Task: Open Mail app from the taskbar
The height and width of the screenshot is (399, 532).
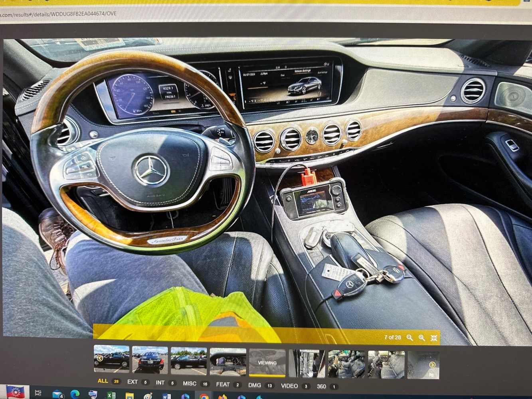Action: click(58, 394)
